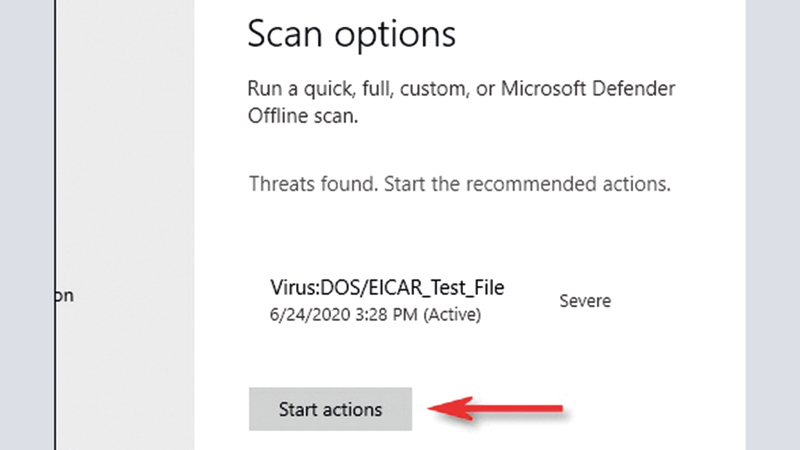Open the cut-off sidebar item ending in "on"
Screen dimensions: 800x450
coord(64,296)
